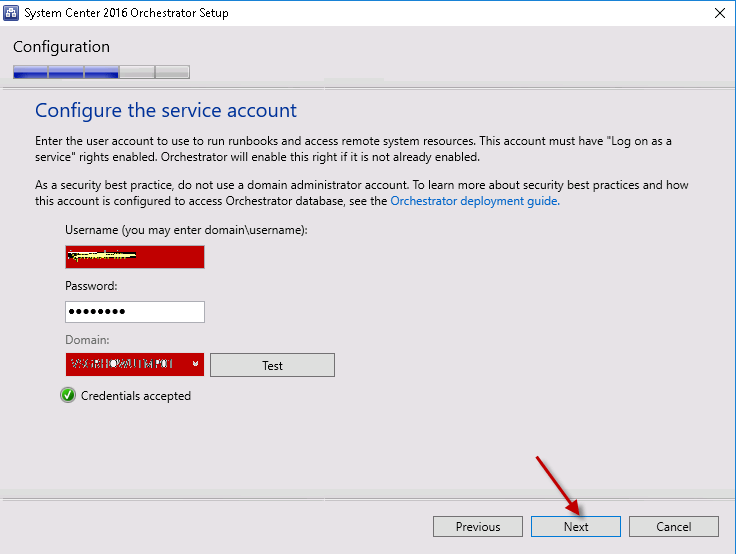
Task: Click the green credentials accepted checkmark icon
Action: [x=68, y=395]
